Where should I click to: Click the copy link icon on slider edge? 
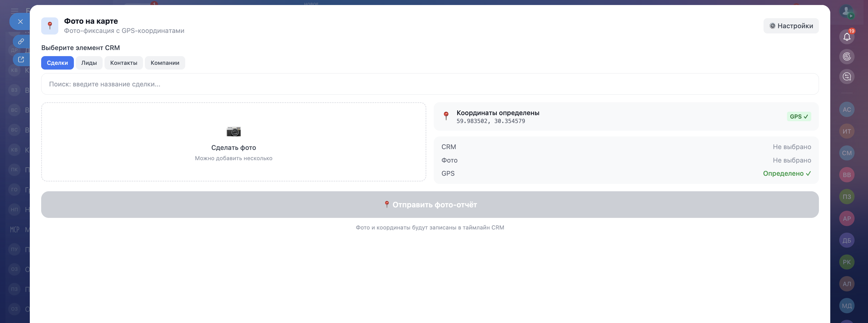tap(21, 41)
